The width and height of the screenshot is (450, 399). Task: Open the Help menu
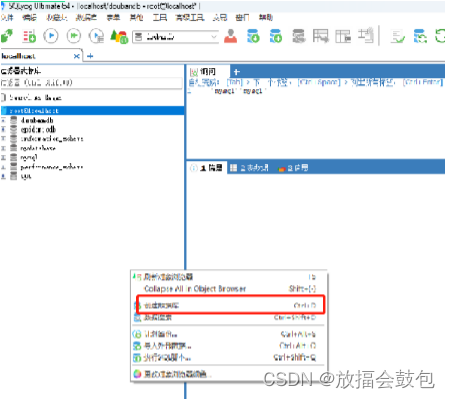(266, 17)
